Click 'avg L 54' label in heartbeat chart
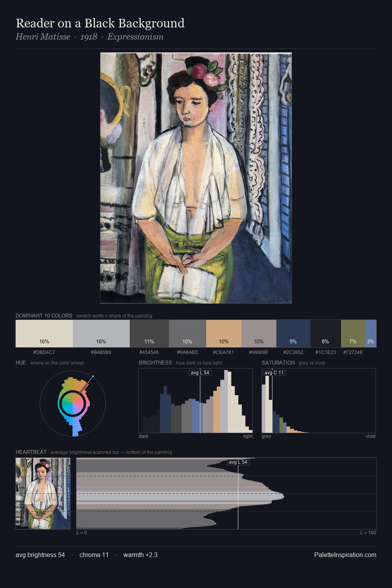 point(238,462)
